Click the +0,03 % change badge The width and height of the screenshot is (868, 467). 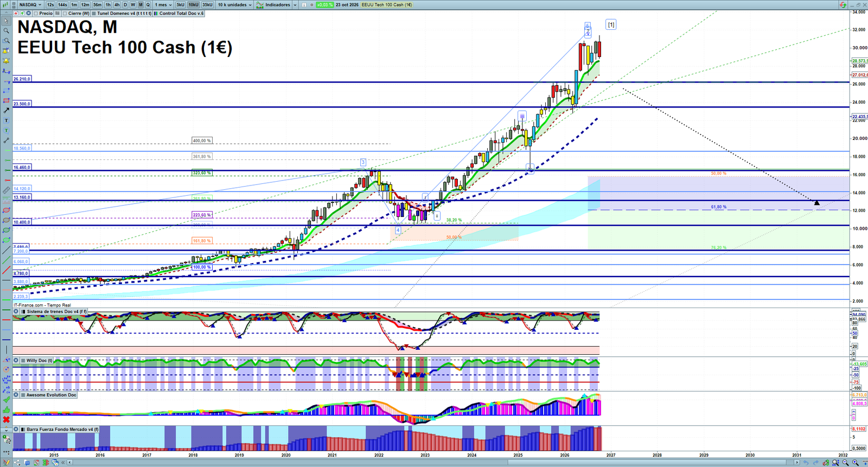tap(324, 5)
